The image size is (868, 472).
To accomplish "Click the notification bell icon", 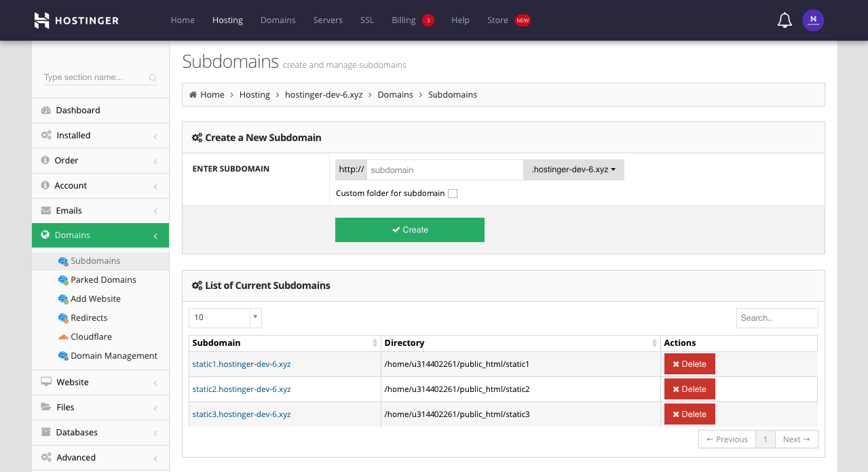I will [784, 20].
